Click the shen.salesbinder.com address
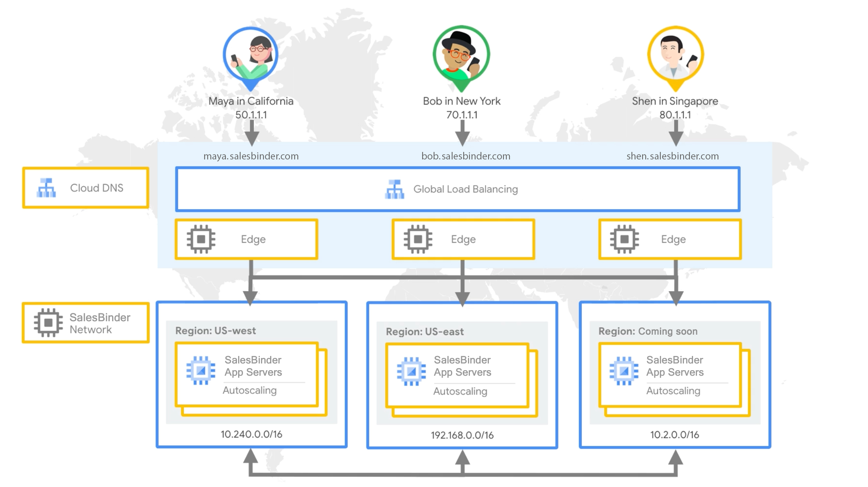Image resolution: width=868 pixels, height=487 pixels. (x=673, y=156)
